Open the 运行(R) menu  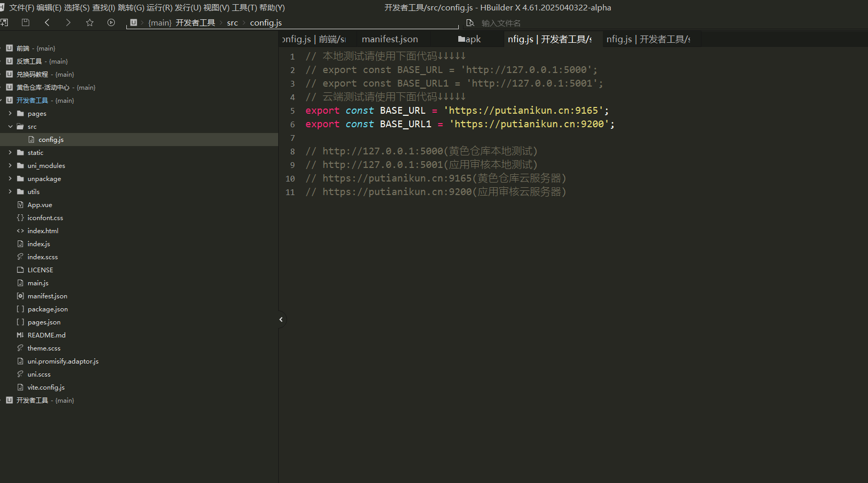(159, 8)
